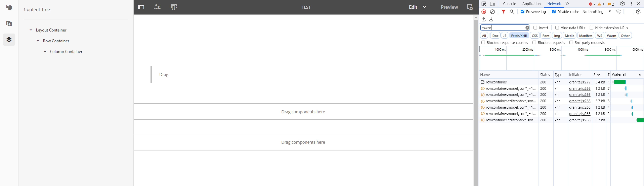Clear the network log

click(492, 12)
